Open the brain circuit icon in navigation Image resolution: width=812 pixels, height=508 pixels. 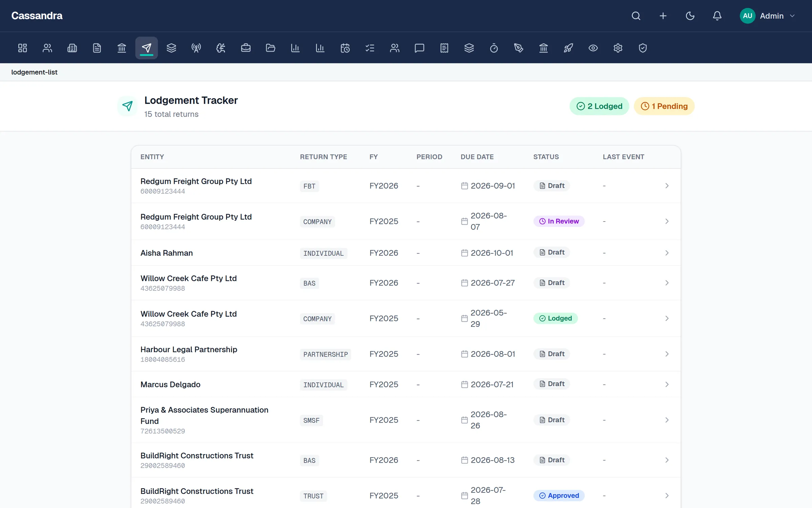(x=221, y=48)
